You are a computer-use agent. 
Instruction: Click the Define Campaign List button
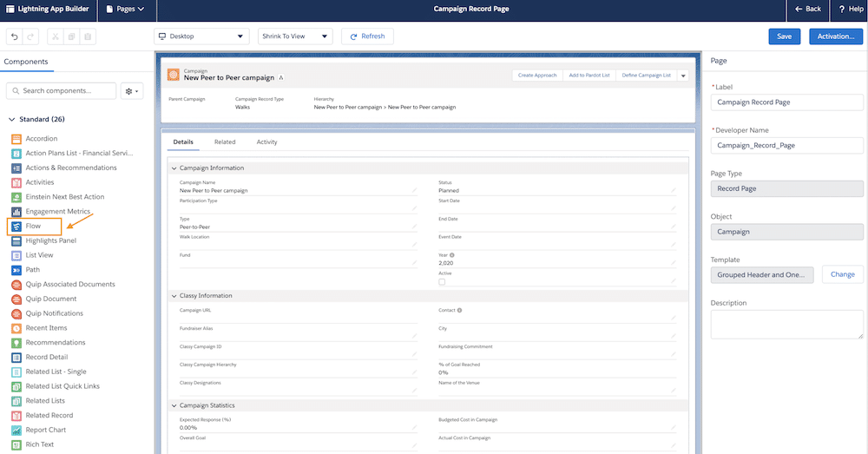pyautogui.click(x=646, y=76)
